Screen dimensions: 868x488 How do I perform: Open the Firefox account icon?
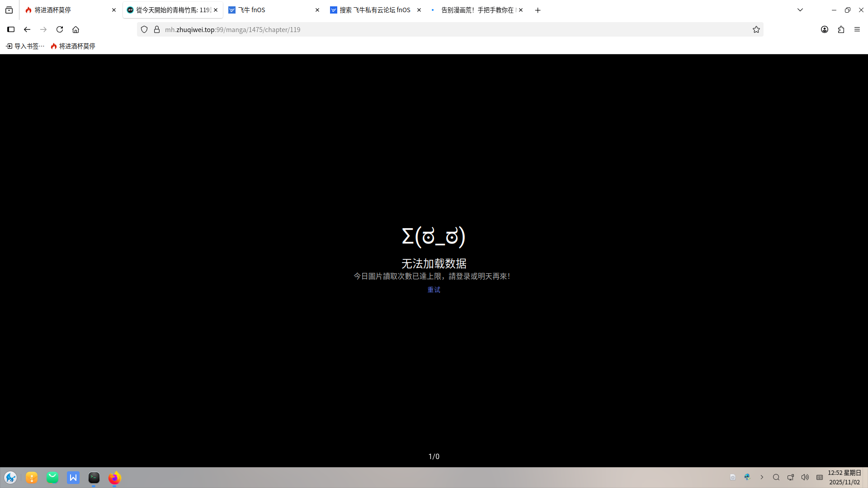825,29
